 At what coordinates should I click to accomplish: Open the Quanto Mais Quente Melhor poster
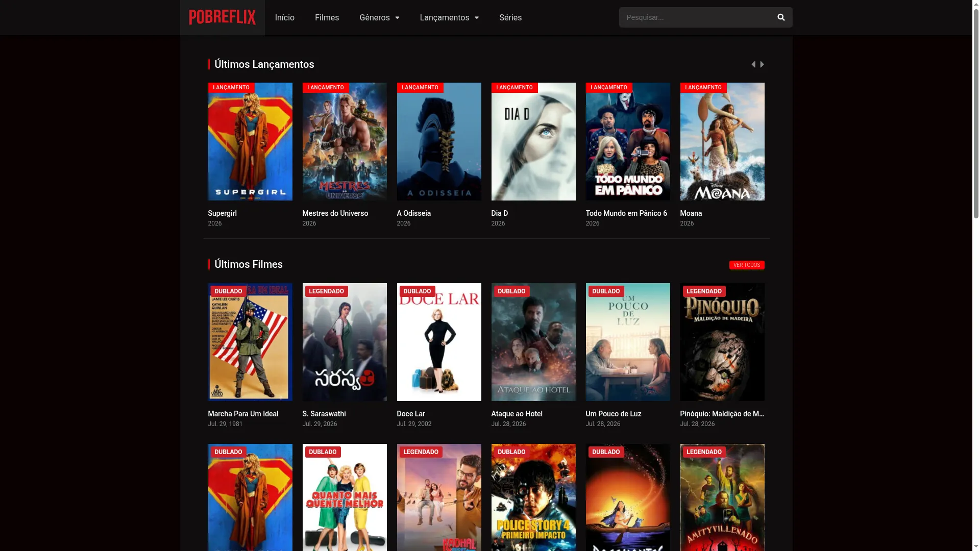tap(345, 497)
